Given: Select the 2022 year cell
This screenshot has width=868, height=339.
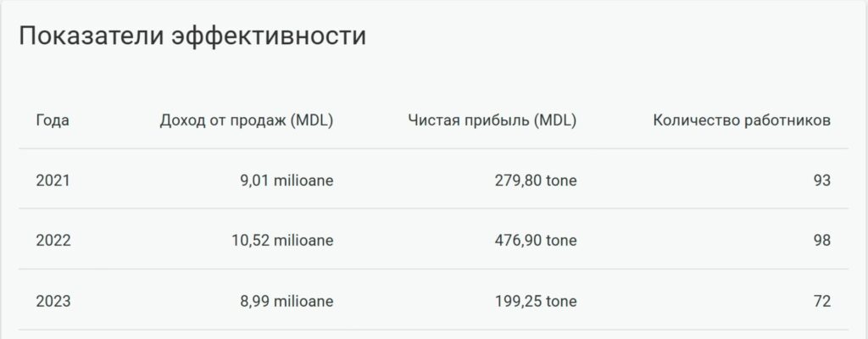Looking at the screenshot, I should pos(53,241).
